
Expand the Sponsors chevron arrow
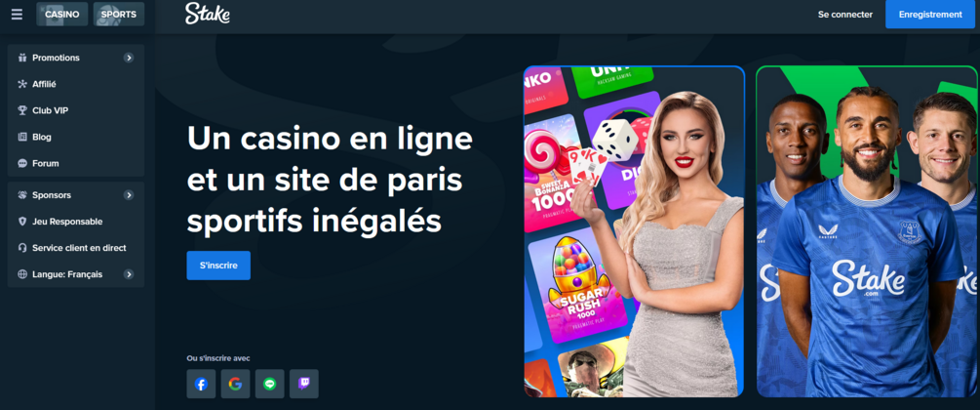129,195
